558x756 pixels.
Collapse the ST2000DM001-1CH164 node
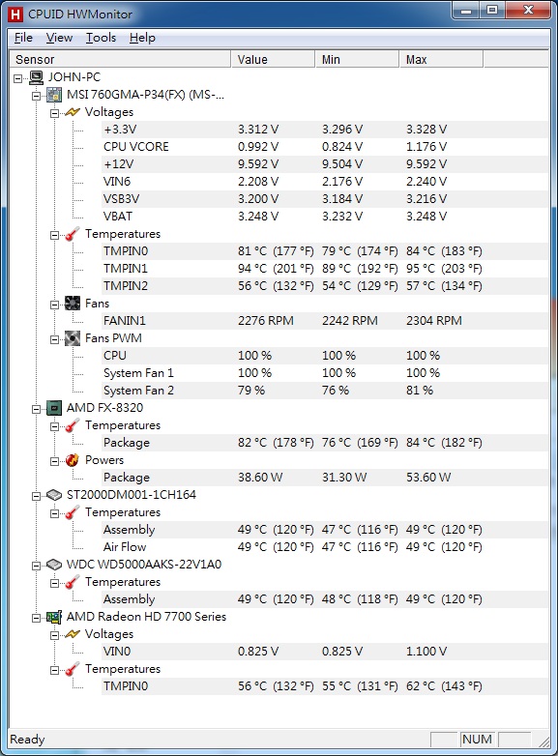[x=36, y=496]
